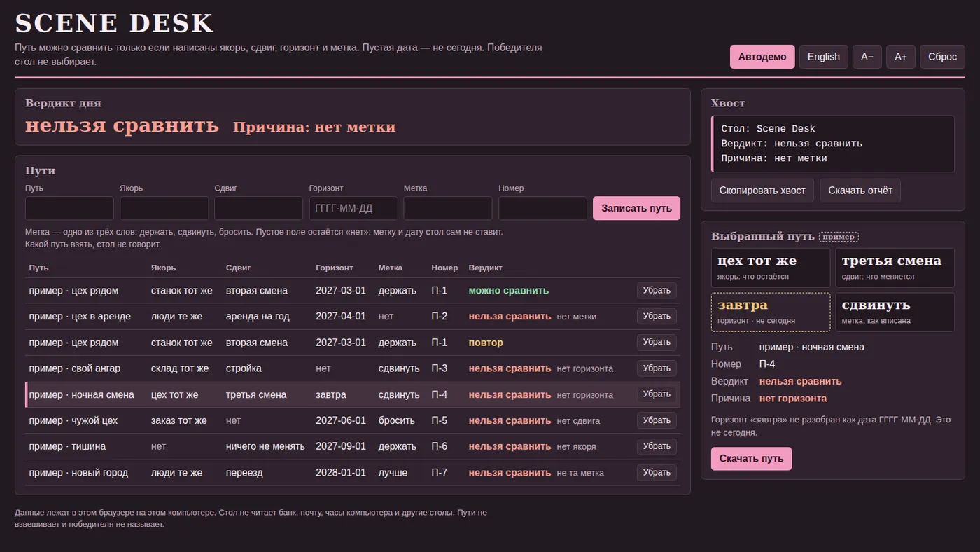
Task: Click the «нет якоря» reason text
Action: [577, 446]
